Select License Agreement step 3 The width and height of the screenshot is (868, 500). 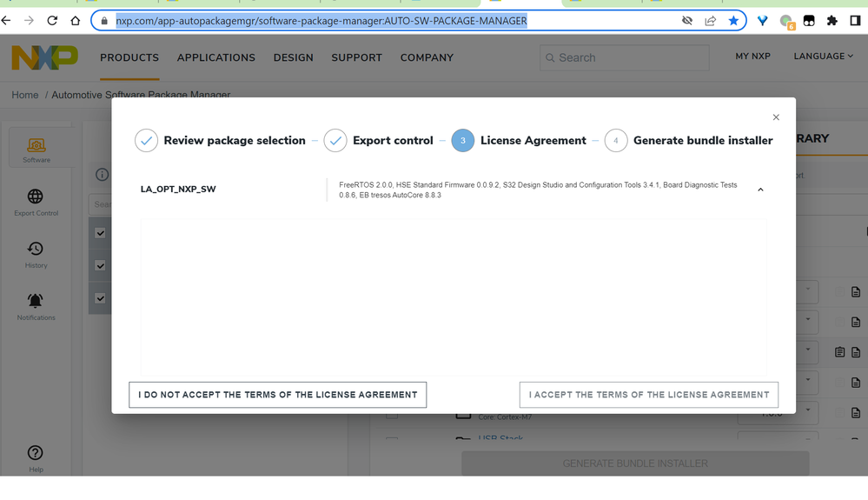[x=519, y=141]
